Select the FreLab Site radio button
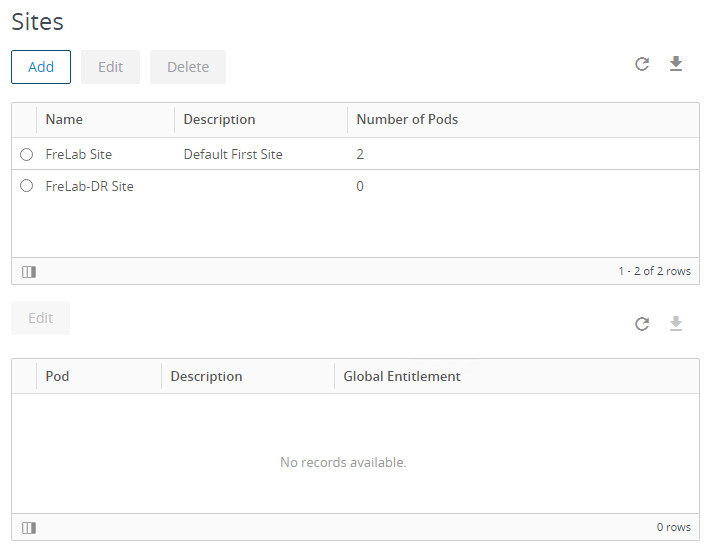 tap(27, 154)
